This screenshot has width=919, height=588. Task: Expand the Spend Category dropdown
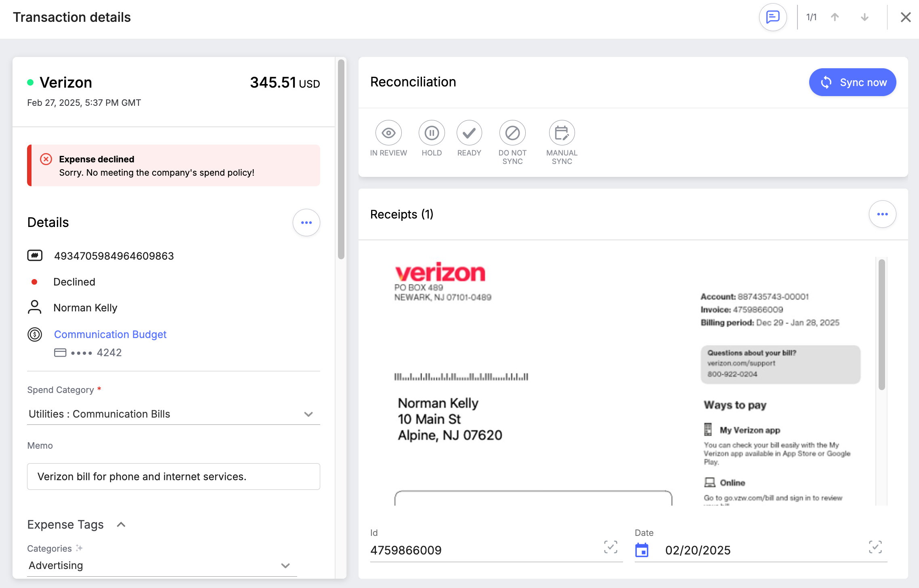174,414
